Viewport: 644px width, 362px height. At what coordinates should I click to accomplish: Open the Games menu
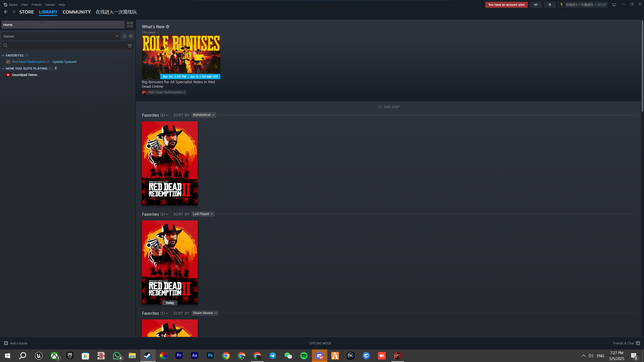[50, 5]
